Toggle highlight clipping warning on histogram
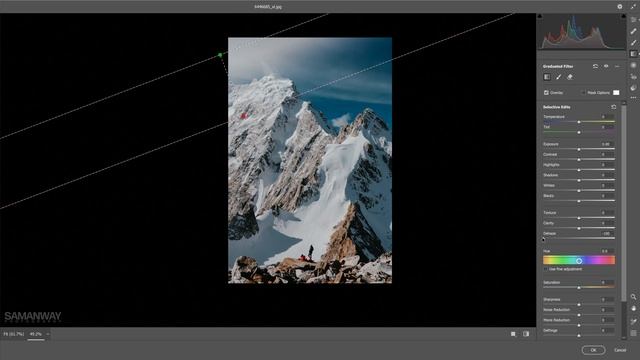This screenshot has width=640, height=360. point(623,16)
